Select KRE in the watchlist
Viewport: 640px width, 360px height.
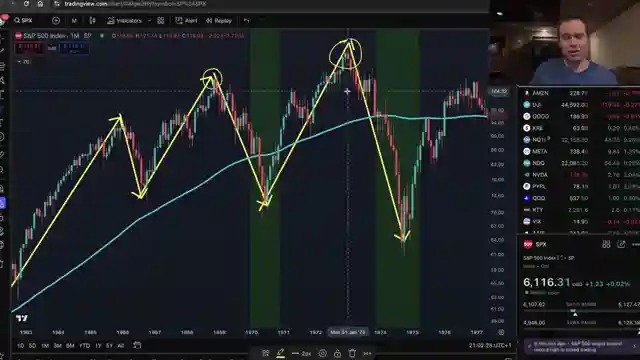tap(580, 128)
